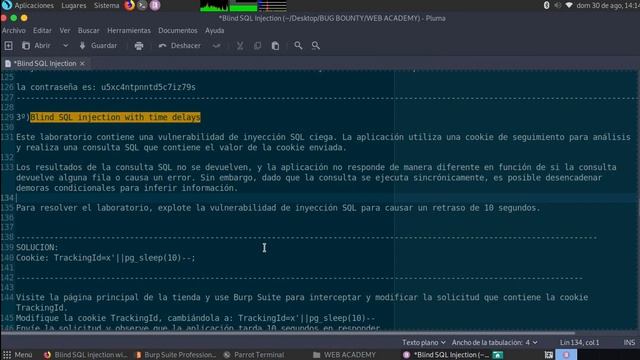Close the Blind SQL Injection tab
Viewport: 640px width, 360px height.
(x=82, y=64)
